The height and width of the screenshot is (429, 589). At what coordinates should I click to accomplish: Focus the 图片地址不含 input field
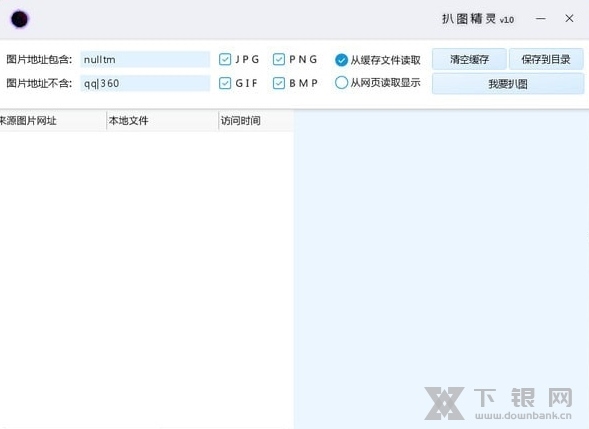[x=145, y=83]
